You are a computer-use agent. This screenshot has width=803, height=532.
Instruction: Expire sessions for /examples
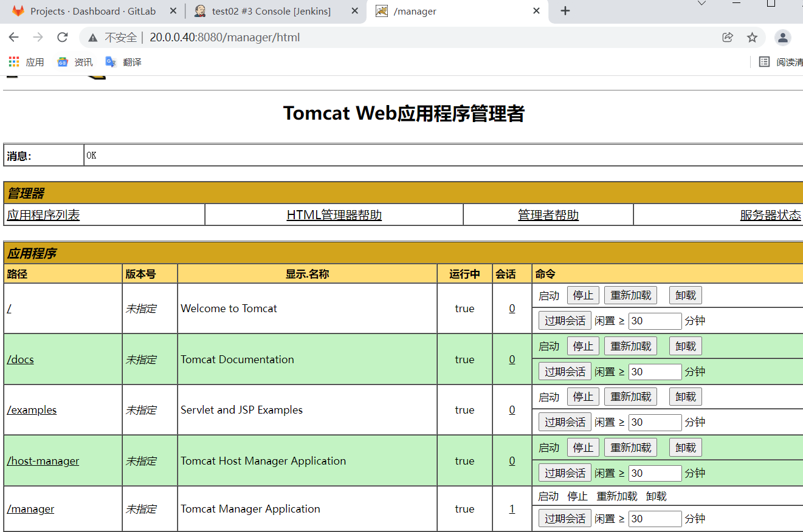pos(565,422)
